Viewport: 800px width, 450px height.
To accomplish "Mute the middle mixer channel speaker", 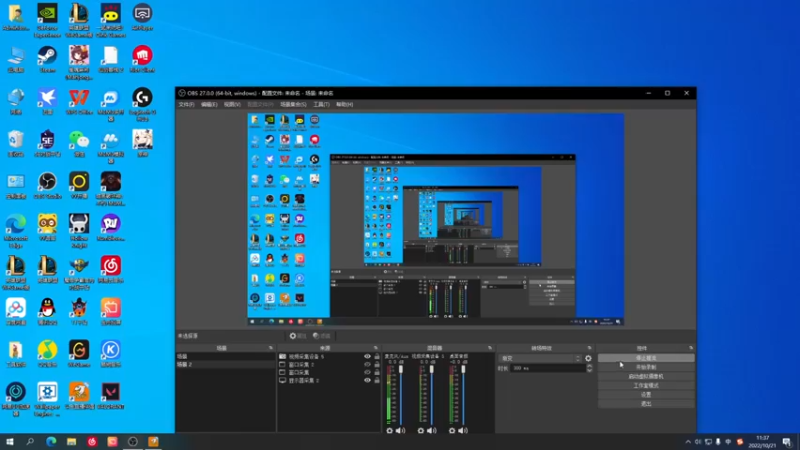I will pos(432,431).
